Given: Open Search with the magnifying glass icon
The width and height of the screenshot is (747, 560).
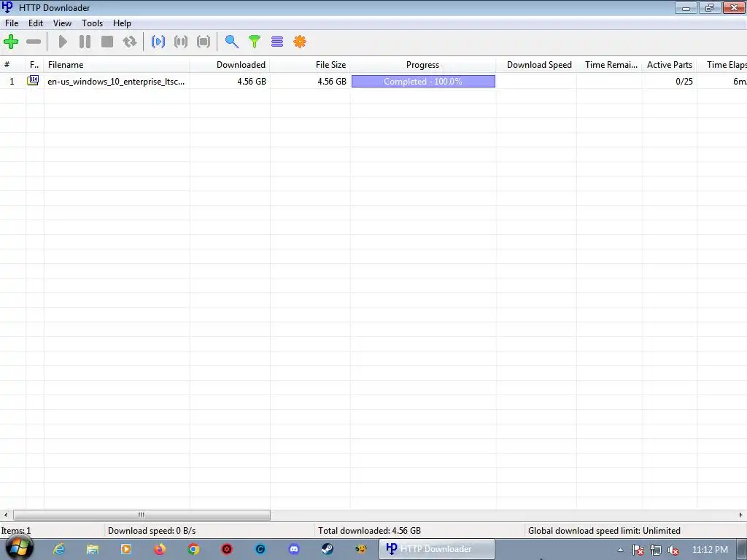Looking at the screenshot, I should click(x=231, y=42).
